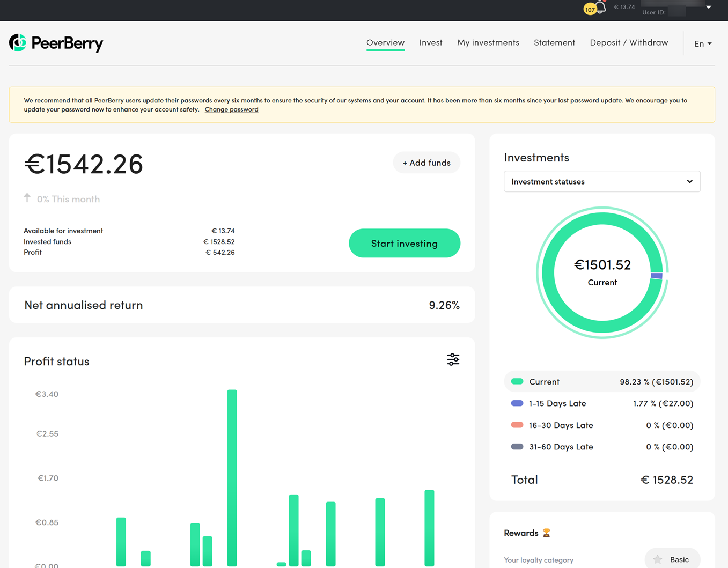Select the green Current legend swatch
Screen dimensions: 728x568
coord(517,381)
